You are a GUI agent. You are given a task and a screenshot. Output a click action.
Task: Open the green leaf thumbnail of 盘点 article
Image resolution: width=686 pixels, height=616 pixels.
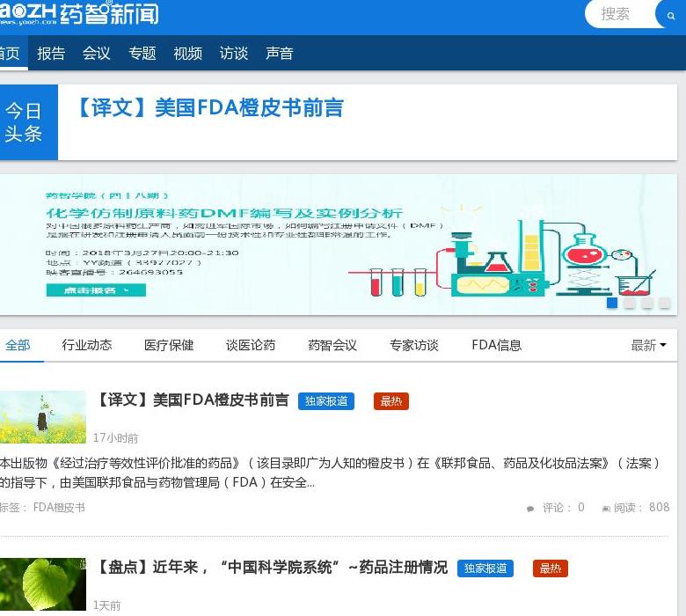43,584
